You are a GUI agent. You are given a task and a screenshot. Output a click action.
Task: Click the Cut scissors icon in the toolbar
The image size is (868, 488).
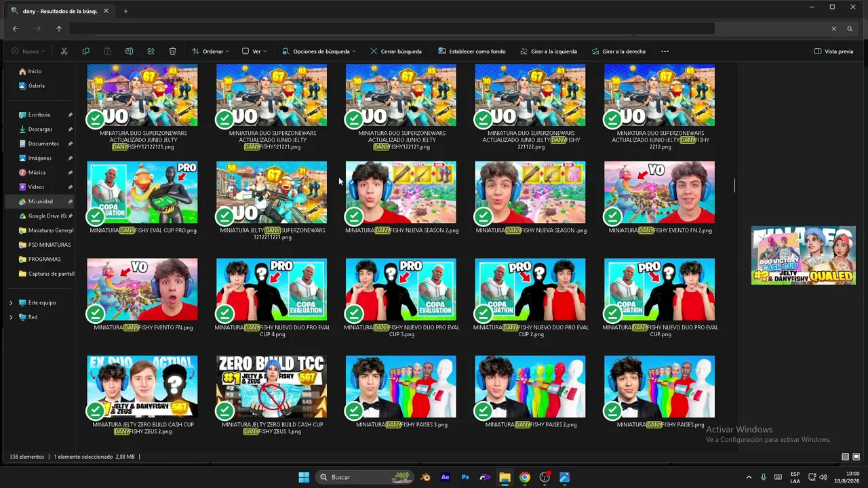tap(64, 52)
